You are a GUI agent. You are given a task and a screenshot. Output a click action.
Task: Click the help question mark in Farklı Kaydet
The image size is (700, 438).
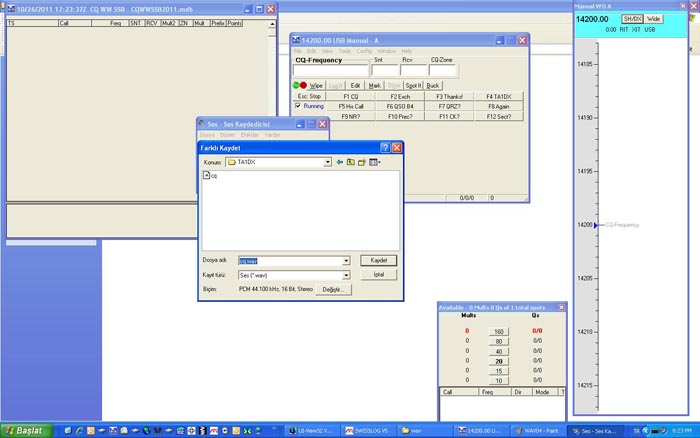coord(384,147)
